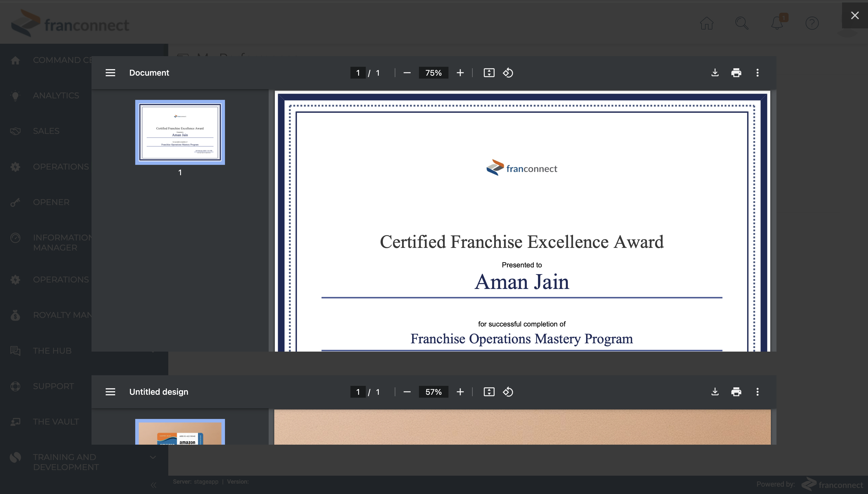Toggle sidebar in Document PDF viewer
This screenshot has width=868, height=494.
tap(110, 73)
